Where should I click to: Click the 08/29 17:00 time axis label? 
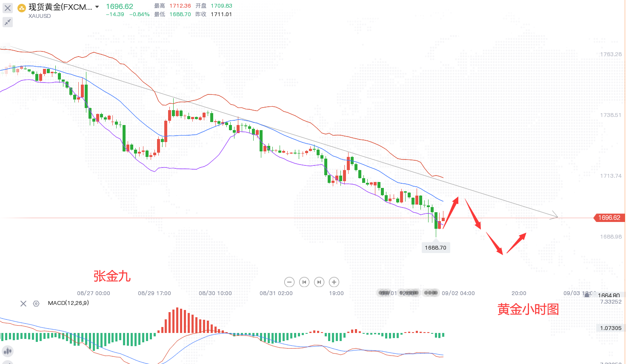[154, 293]
